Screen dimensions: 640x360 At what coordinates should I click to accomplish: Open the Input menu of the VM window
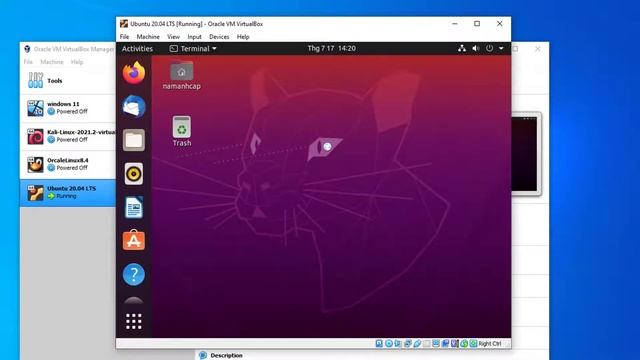point(194,37)
